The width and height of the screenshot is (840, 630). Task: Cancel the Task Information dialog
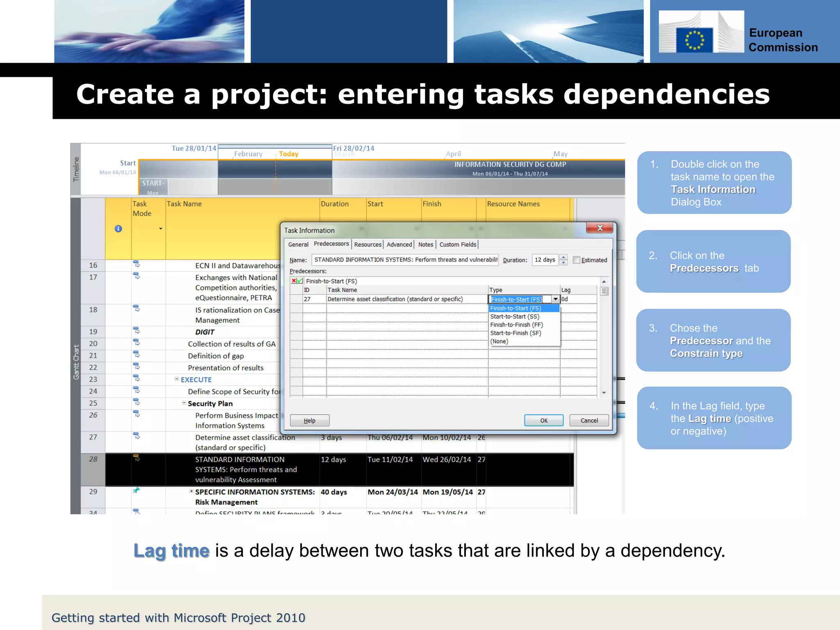tap(589, 420)
